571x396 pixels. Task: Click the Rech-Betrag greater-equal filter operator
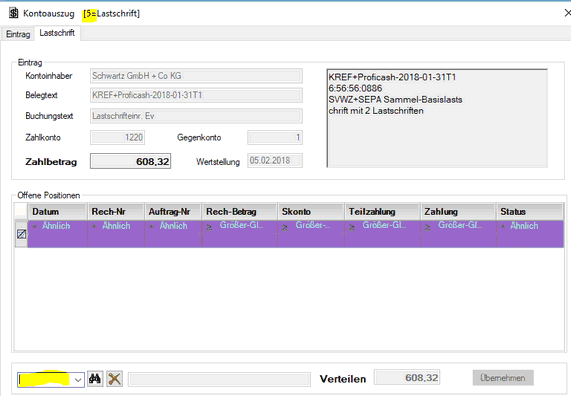[209, 227]
